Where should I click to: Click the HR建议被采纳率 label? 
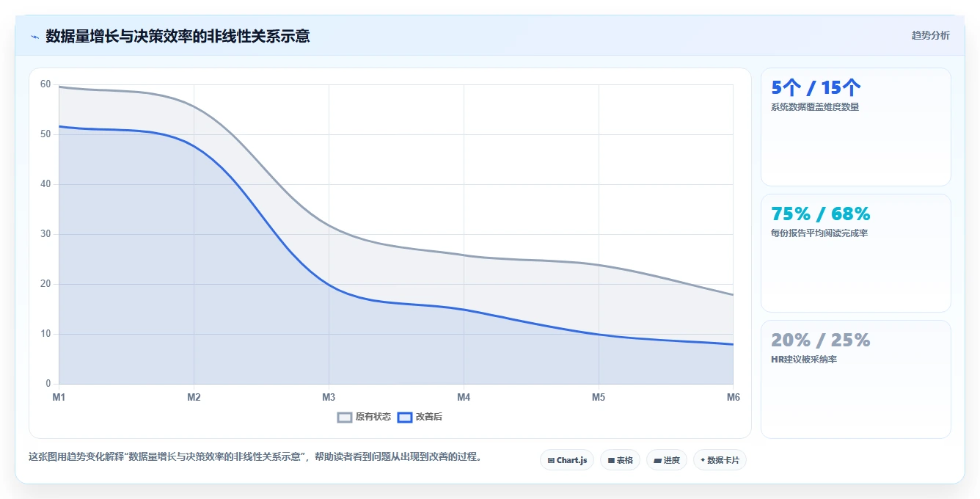point(804,360)
